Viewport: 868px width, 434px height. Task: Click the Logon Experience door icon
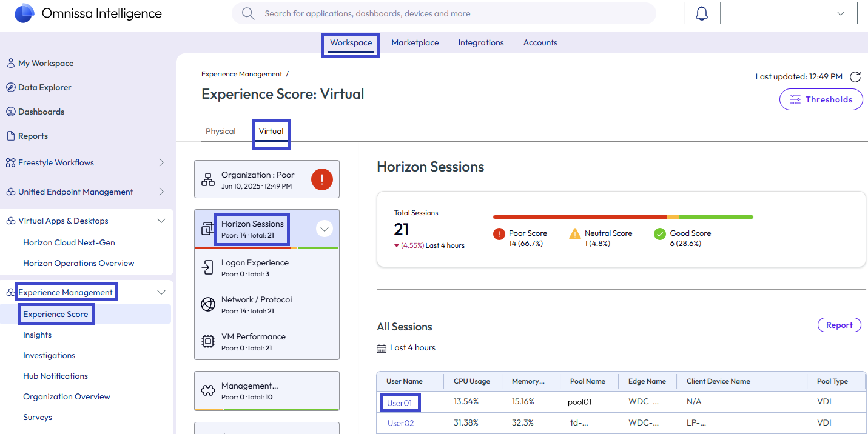coord(208,267)
